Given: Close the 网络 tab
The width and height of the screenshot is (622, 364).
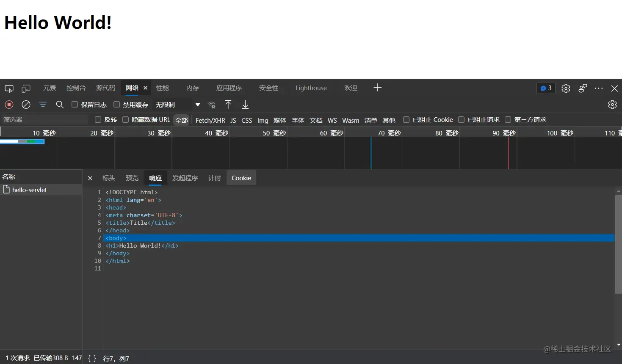Looking at the screenshot, I should 145,88.
